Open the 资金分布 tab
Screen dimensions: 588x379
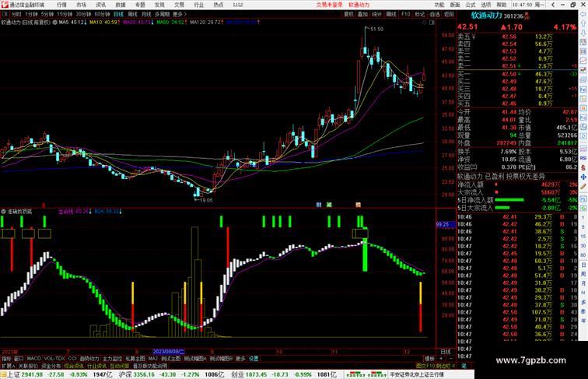click(x=51, y=366)
